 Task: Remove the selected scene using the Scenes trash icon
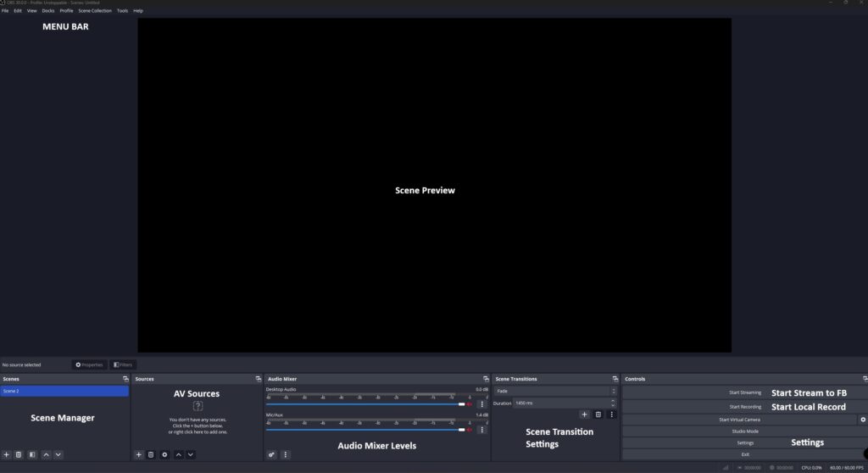(19, 454)
